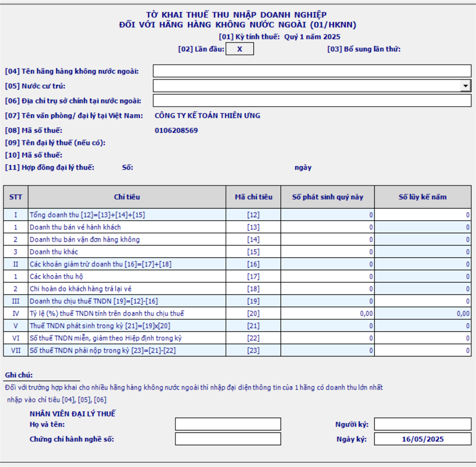Click cumulative year cell for Tổng doanh thu [12]
The height and width of the screenshot is (467, 476).
[423, 215]
